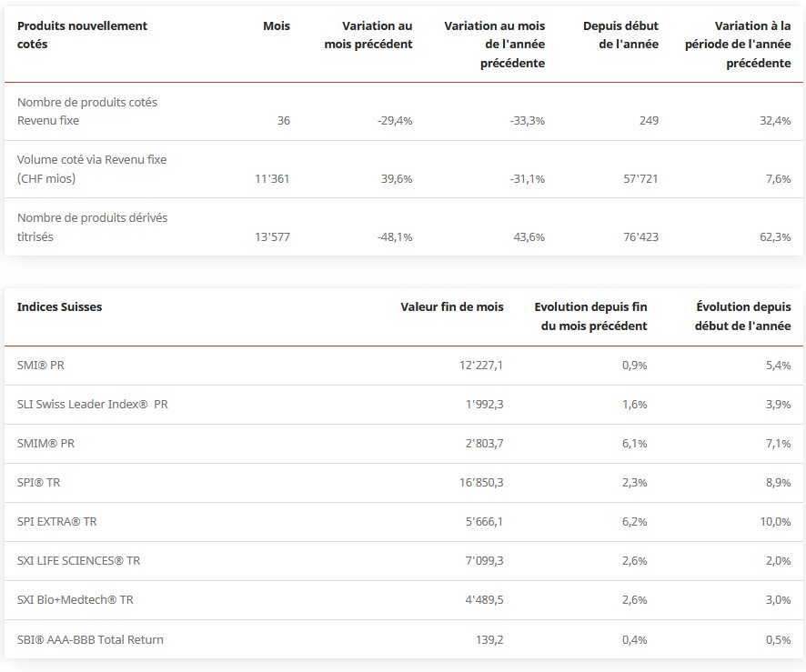Click the 'SXI LIFE SCIENCES® TR' row label

tap(78, 561)
